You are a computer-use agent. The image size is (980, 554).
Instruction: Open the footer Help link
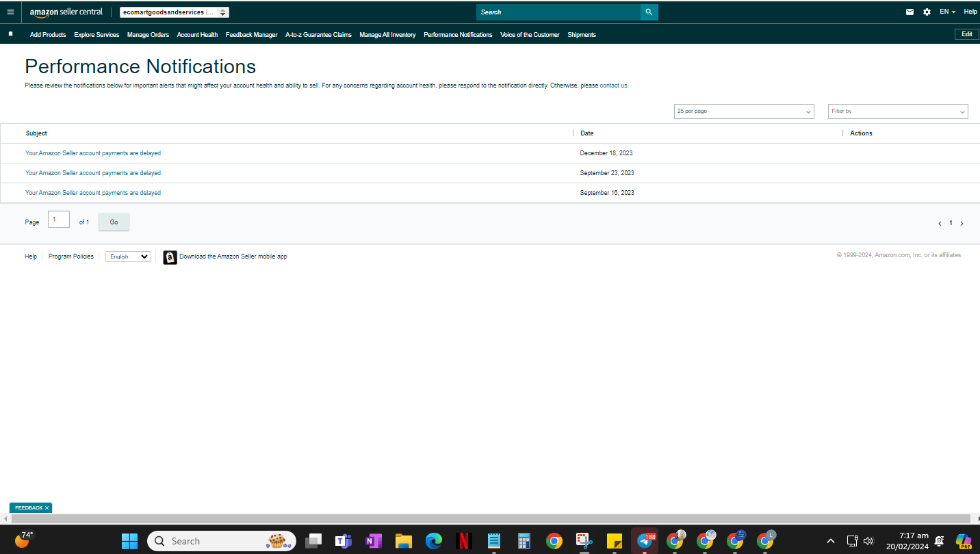click(x=31, y=256)
